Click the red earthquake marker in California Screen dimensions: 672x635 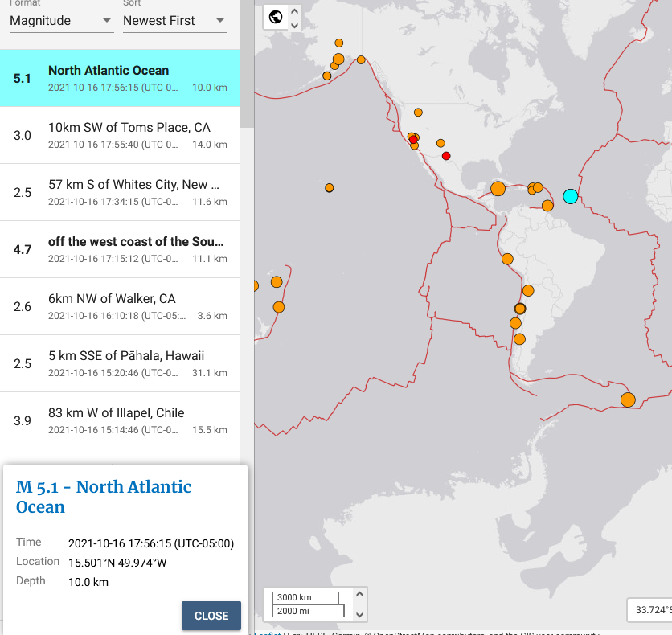pos(413,140)
